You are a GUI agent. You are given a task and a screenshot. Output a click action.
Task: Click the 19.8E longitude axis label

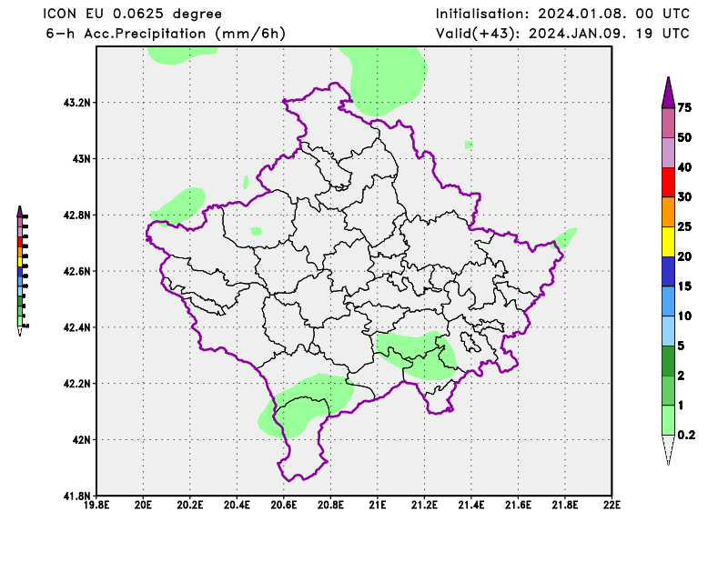click(x=96, y=505)
